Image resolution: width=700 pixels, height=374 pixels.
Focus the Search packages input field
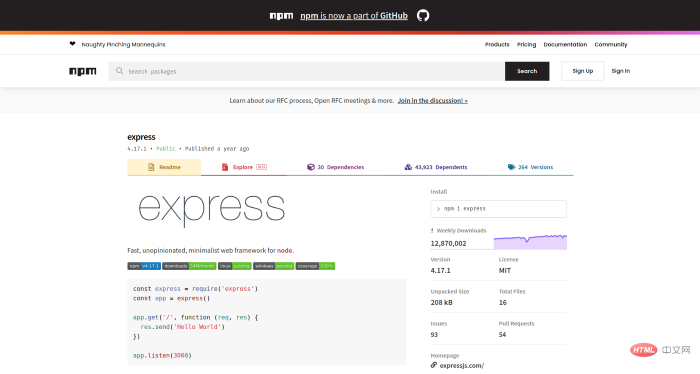point(307,71)
